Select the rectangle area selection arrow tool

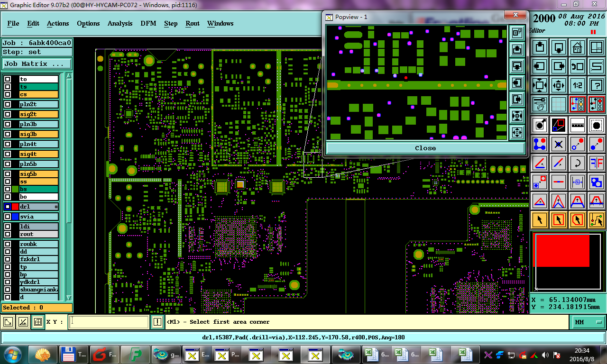click(x=559, y=220)
